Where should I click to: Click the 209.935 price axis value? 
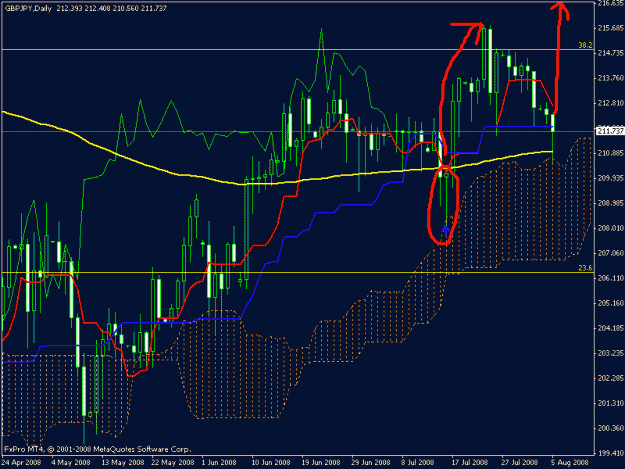611,178
